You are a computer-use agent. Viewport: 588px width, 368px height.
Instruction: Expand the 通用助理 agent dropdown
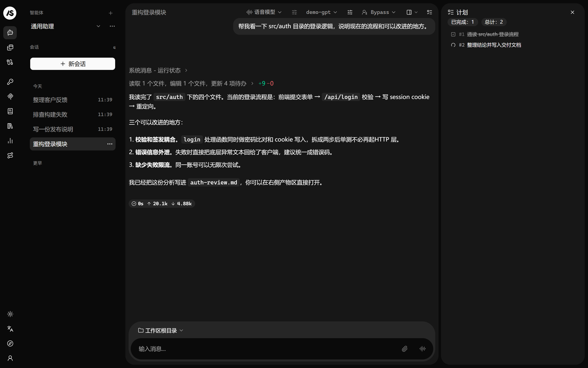(98, 26)
